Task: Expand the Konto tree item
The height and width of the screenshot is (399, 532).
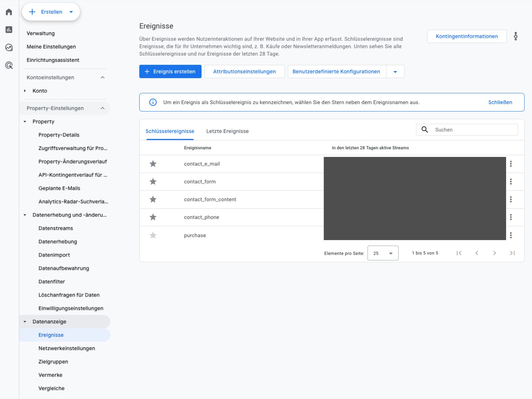Action: pos(25,91)
